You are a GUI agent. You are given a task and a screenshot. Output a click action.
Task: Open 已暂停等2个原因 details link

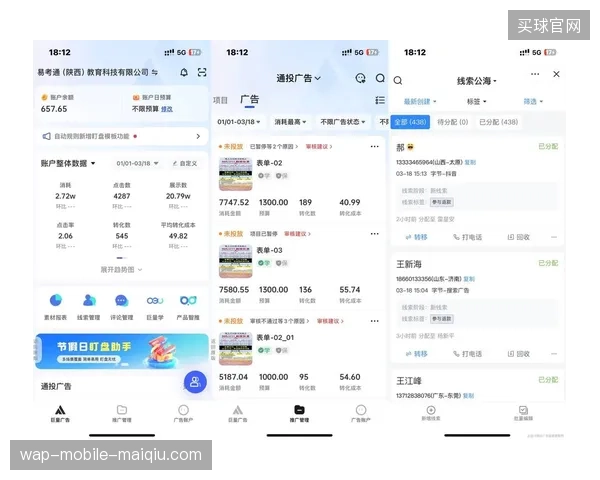274,147
